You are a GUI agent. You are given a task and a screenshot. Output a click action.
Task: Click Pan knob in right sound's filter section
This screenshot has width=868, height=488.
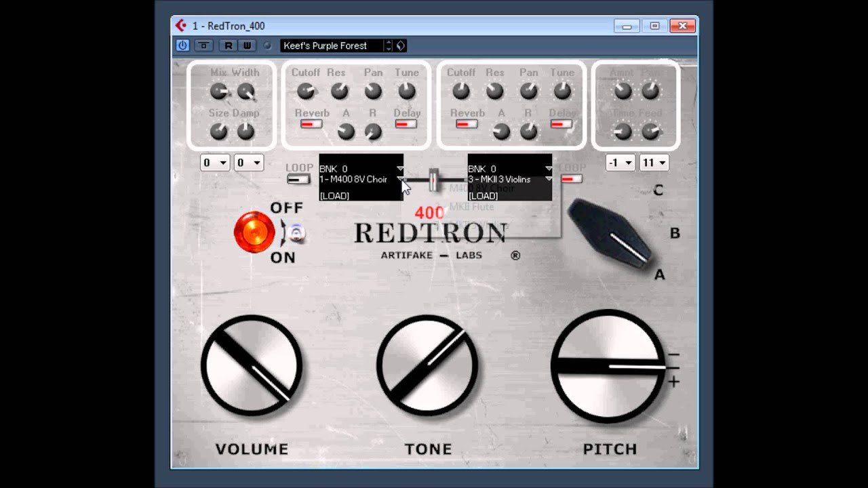pos(528,91)
